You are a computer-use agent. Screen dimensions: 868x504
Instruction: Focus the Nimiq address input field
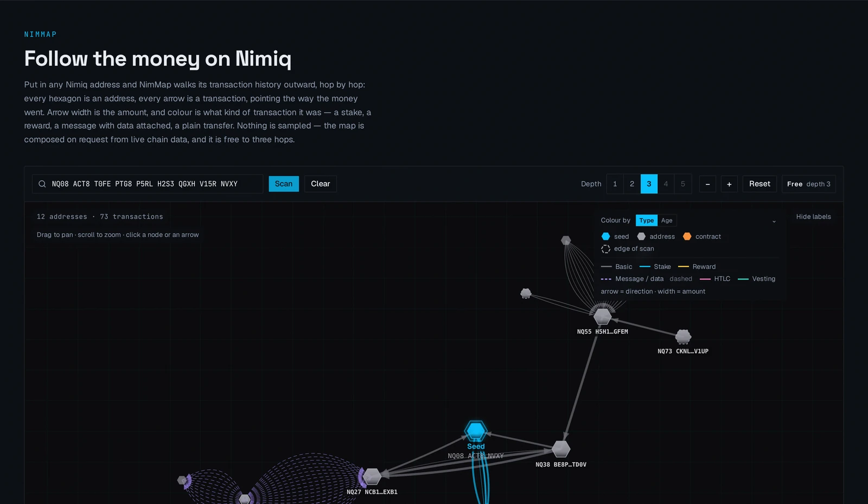click(x=148, y=184)
